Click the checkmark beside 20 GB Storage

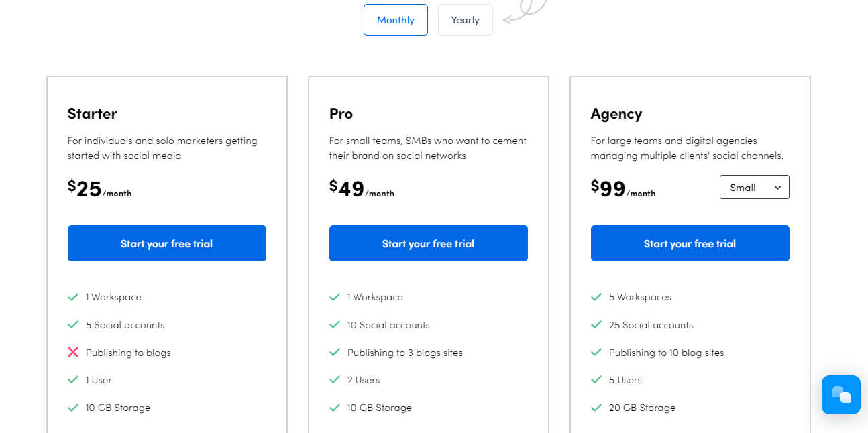596,408
